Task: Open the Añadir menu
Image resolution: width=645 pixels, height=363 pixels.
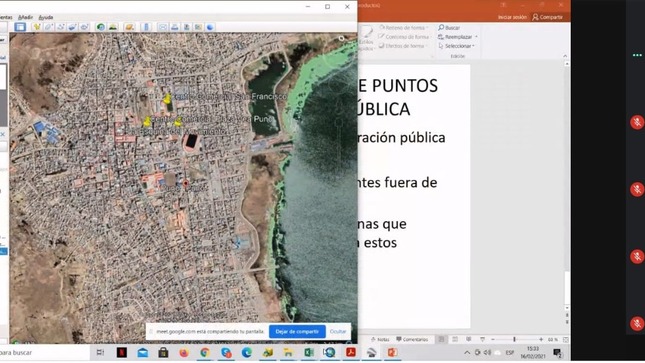Action: click(25, 17)
